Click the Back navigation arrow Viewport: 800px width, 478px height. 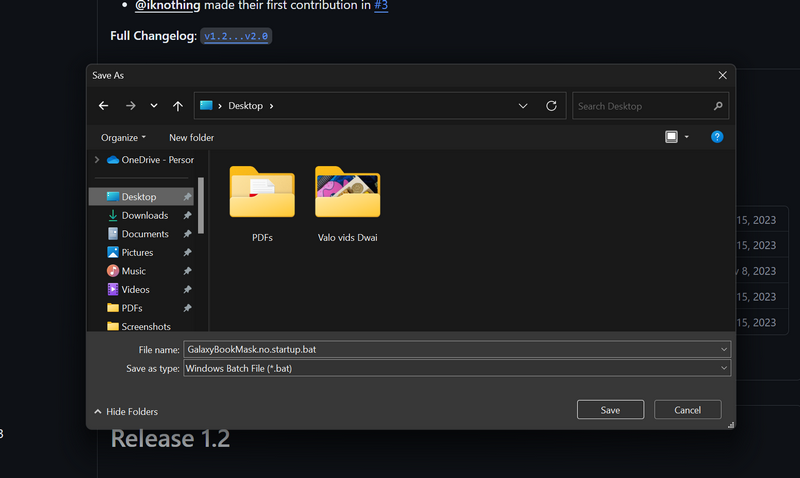pos(104,106)
